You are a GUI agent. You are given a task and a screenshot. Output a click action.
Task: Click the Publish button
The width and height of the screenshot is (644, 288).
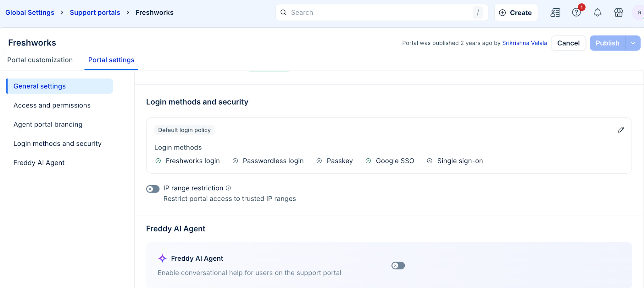point(608,43)
